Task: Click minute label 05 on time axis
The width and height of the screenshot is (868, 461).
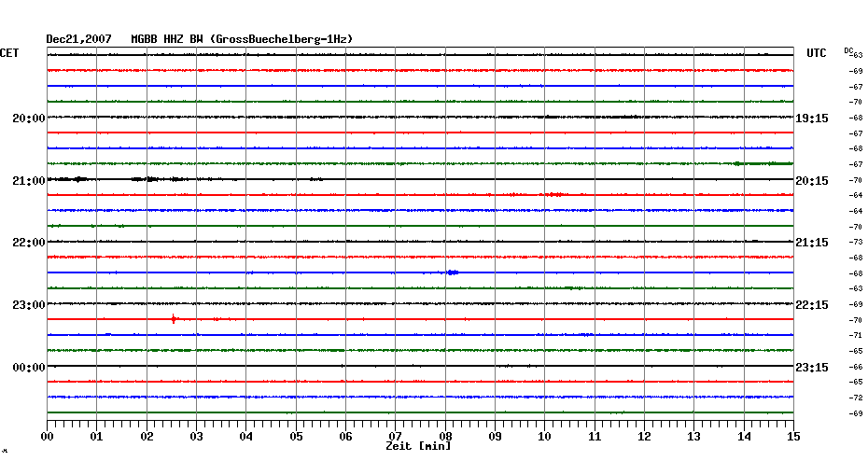Action: coord(296,437)
